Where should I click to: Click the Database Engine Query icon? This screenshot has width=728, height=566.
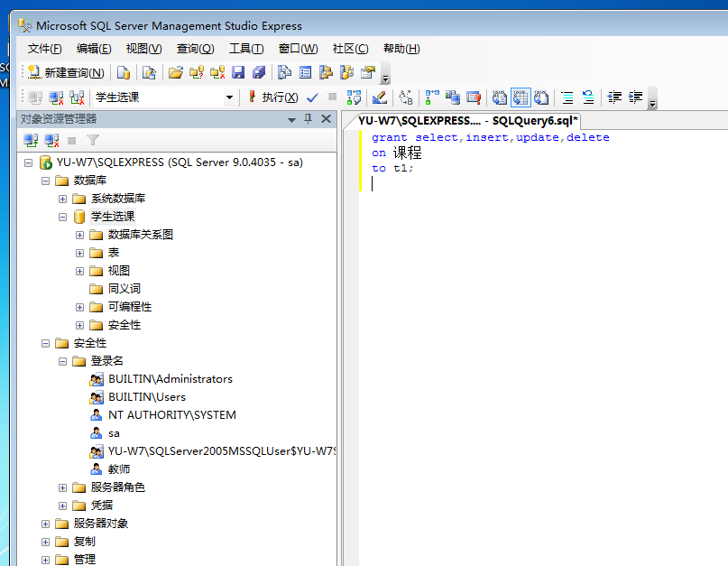[x=123, y=72]
